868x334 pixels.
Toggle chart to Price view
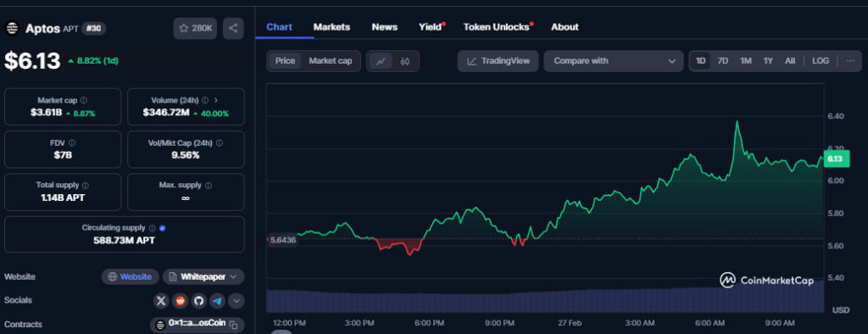pyautogui.click(x=285, y=61)
